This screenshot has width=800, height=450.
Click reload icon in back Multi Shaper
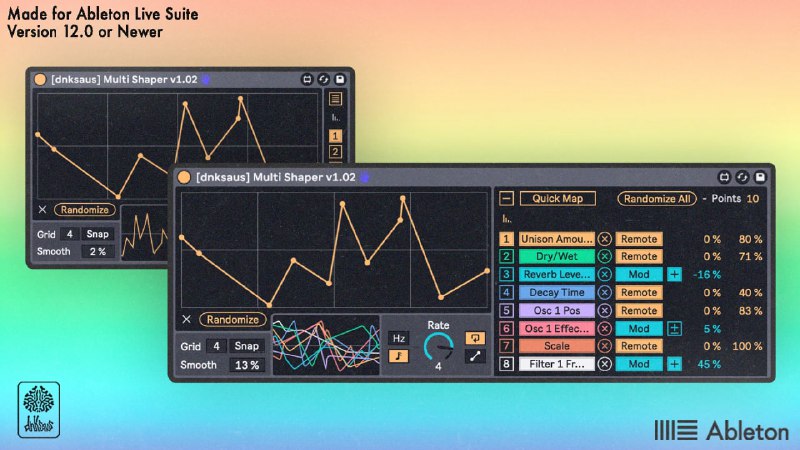pos(323,79)
